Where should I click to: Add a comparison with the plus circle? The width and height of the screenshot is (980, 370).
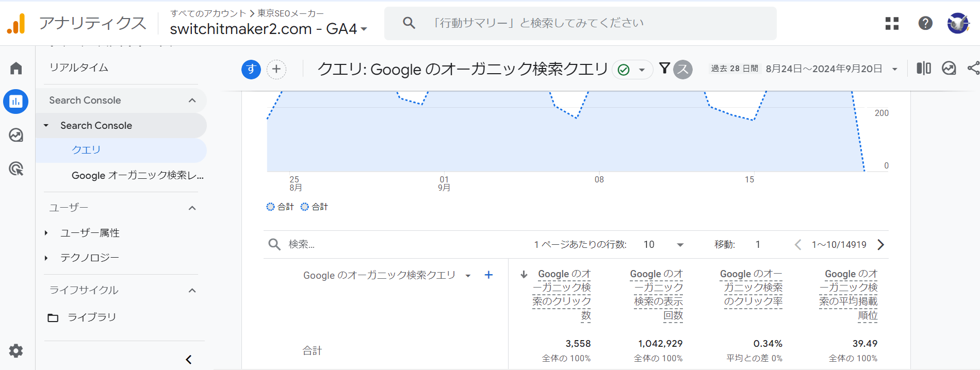tap(276, 69)
